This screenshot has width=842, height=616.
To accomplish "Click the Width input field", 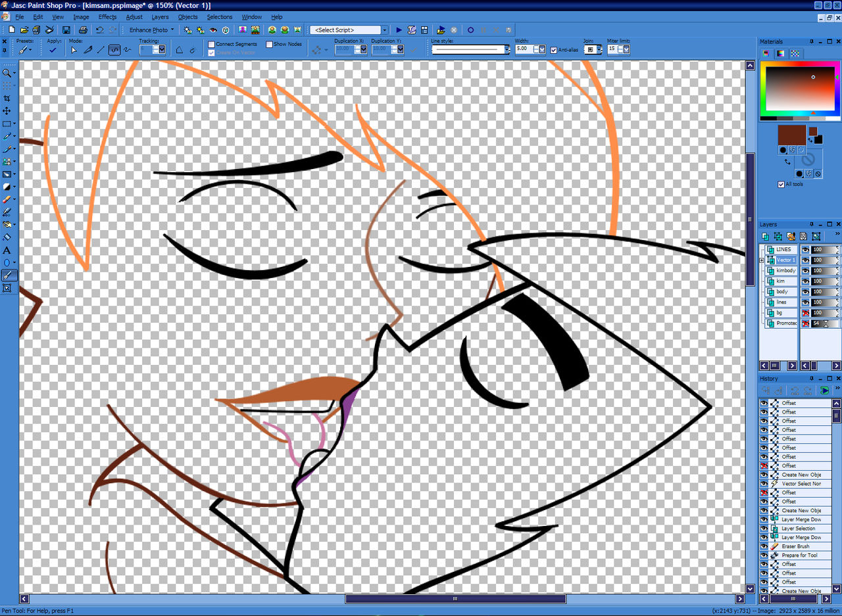I will pos(524,50).
